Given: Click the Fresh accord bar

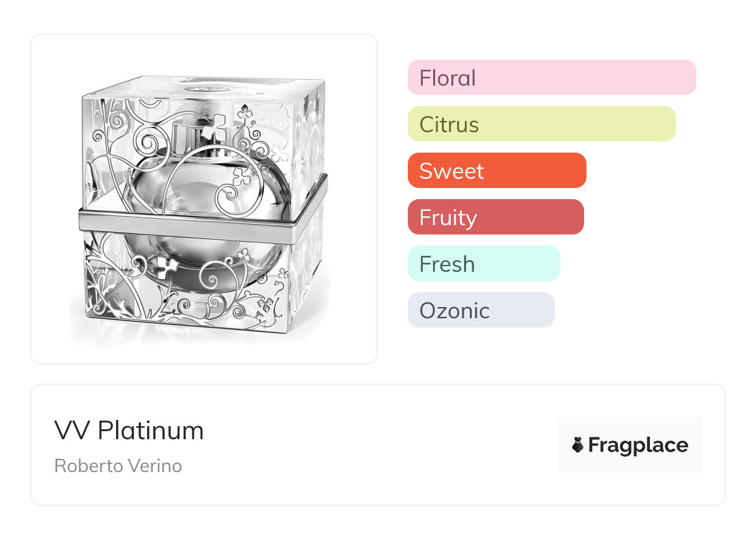Looking at the screenshot, I should tap(484, 264).
